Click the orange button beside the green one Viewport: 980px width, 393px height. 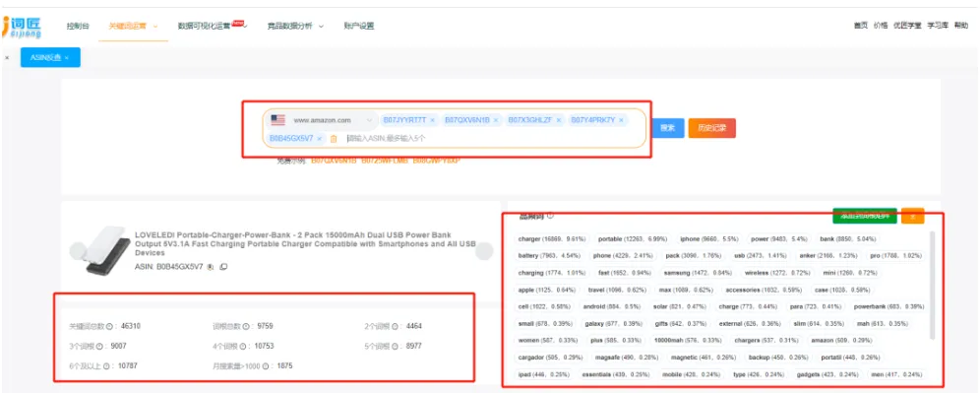coord(912,216)
